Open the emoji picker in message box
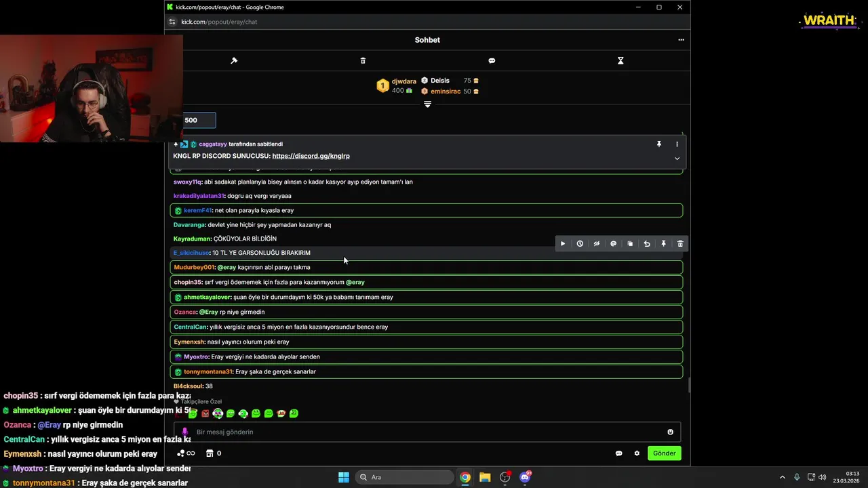The height and width of the screenshot is (488, 868). (670, 432)
